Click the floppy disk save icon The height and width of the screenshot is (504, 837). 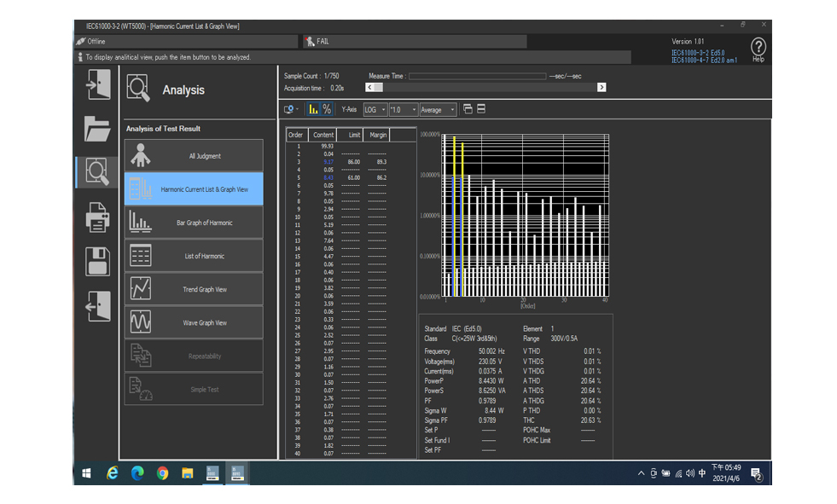98,262
